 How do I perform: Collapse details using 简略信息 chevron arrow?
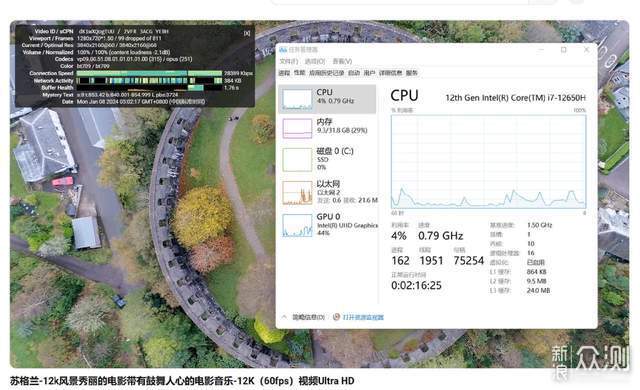click(284, 317)
